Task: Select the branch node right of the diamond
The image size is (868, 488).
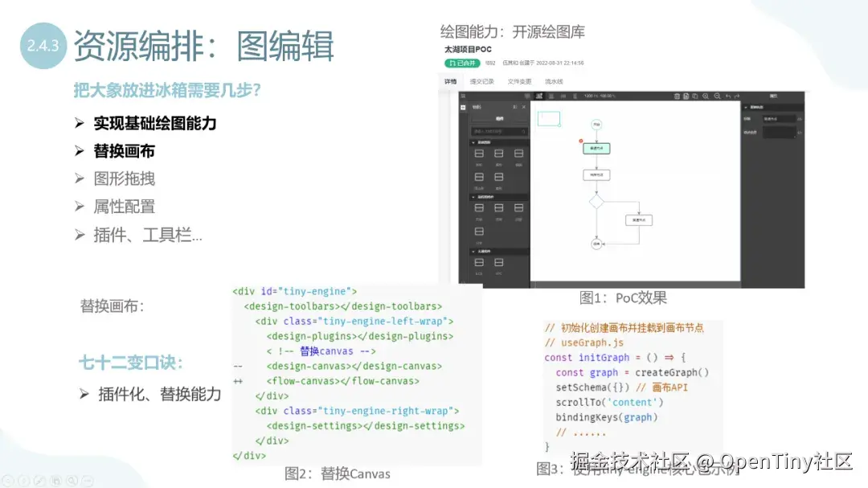Action: coord(639,220)
